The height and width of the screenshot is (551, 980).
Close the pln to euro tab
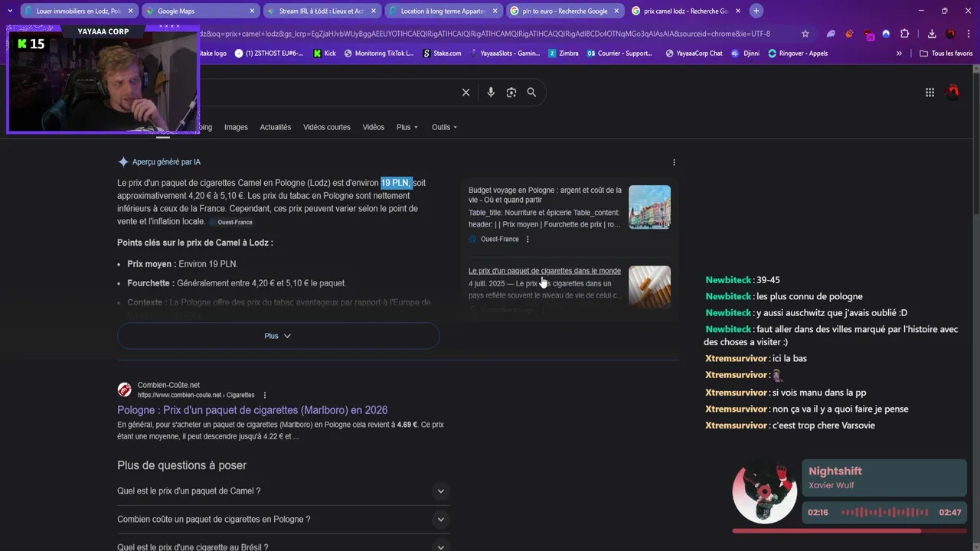click(x=616, y=11)
